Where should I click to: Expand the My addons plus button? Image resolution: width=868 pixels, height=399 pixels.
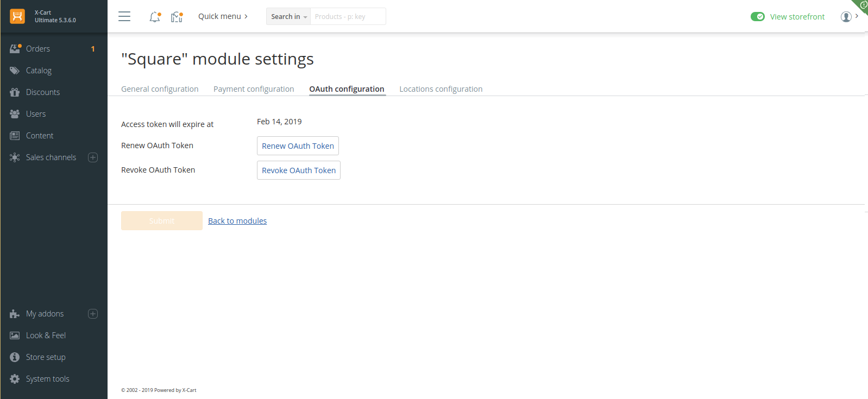(x=93, y=314)
